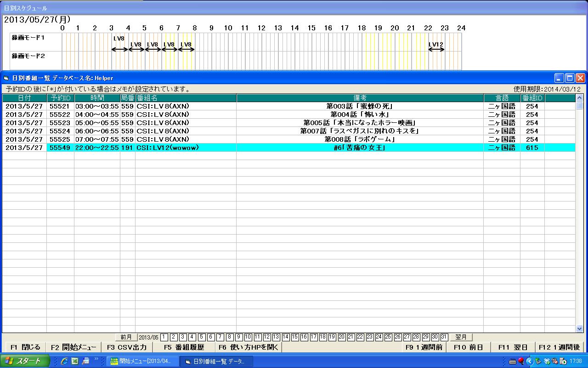Click 前月 to go to previous month
Image resolution: width=588 pixels, height=368 pixels.
pos(126,337)
